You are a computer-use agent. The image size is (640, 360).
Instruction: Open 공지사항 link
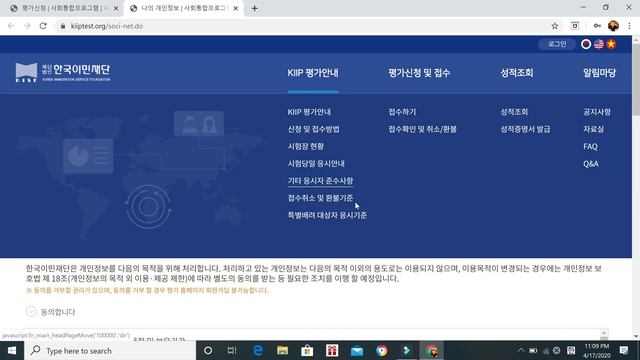pyautogui.click(x=597, y=112)
